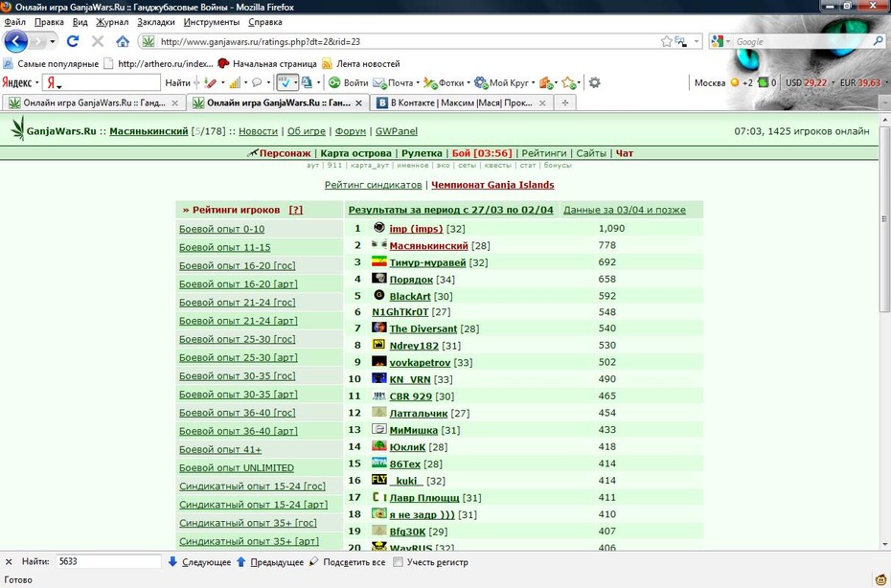Expand the address bar history dropdown arrow
This screenshot has width=891, height=588.
click(x=697, y=41)
